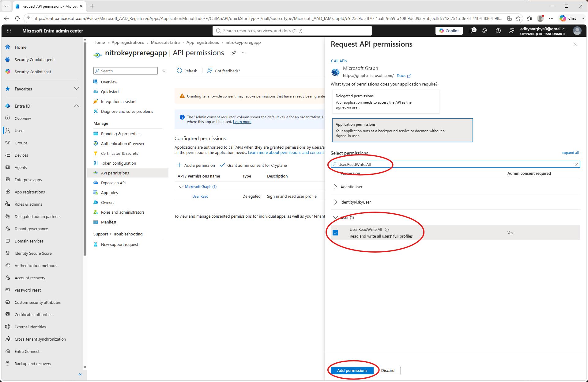Click the feedback person icon in header
Image resolution: width=588 pixels, height=382 pixels.
[x=512, y=31]
